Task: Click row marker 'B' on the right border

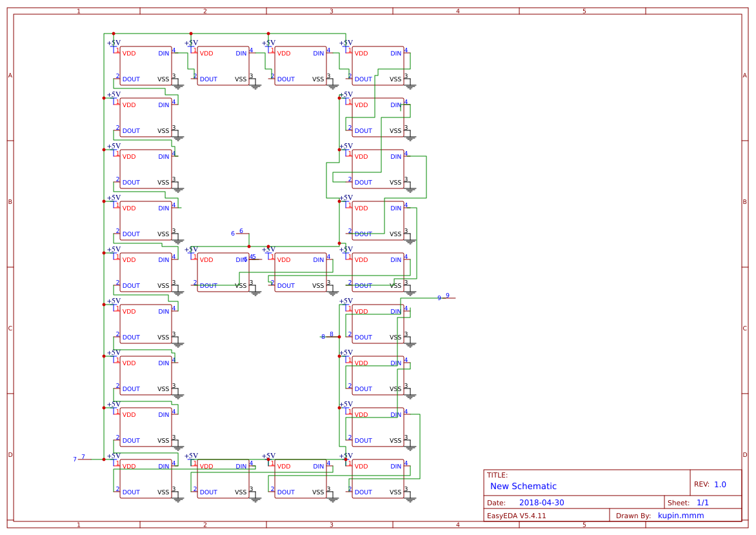Action: [x=744, y=201]
